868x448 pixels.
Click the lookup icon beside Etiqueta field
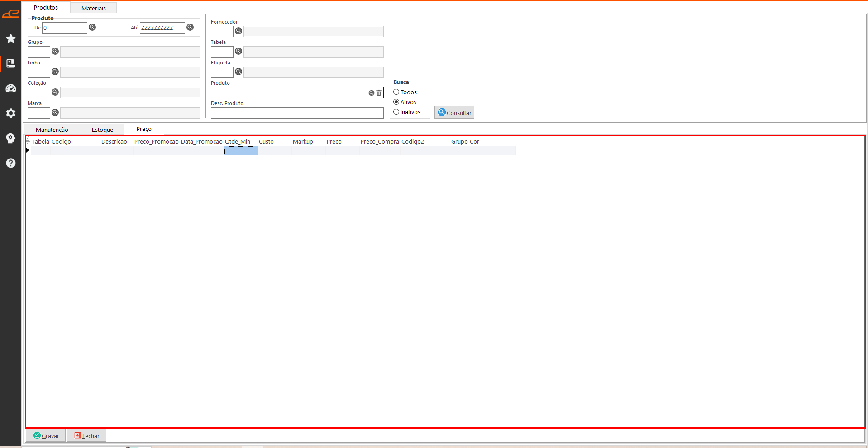(x=238, y=72)
